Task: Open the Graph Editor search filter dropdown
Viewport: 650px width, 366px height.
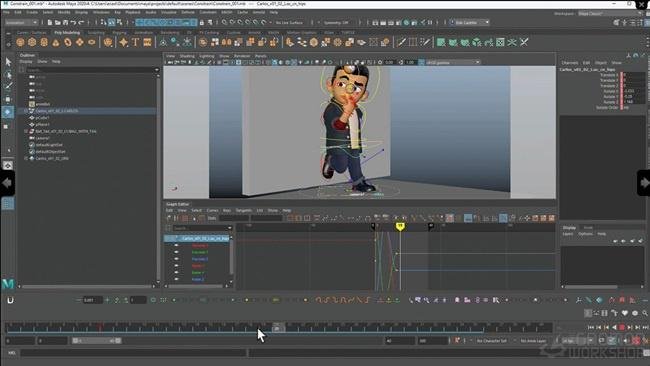Action: click(230, 228)
